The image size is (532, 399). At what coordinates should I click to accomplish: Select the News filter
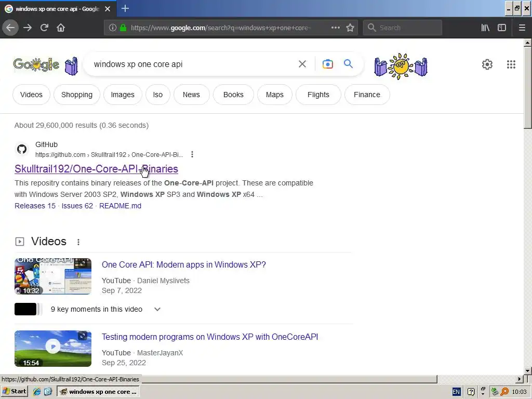click(x=191, y=95)
